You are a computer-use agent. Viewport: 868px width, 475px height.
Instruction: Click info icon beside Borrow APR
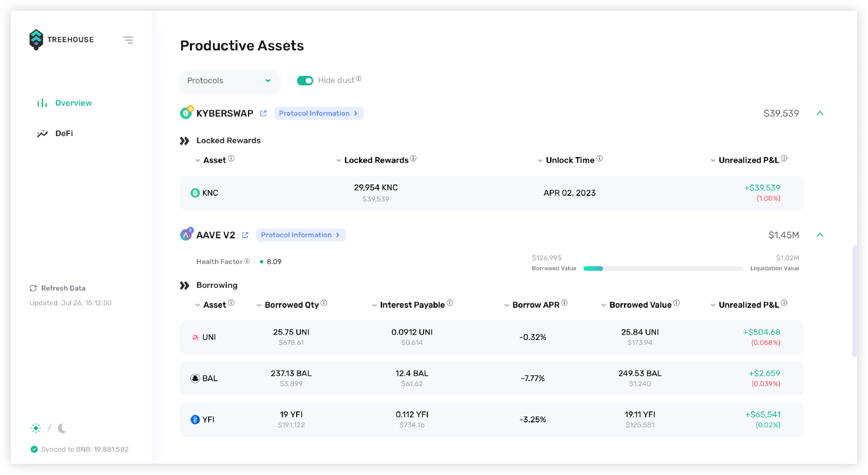(x=564, y=303)
